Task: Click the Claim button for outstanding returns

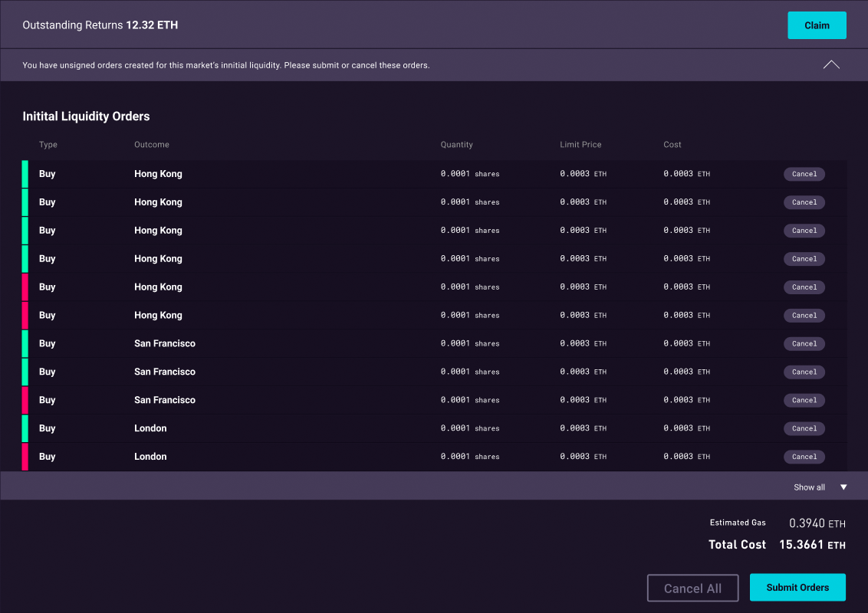Action: tap(817, 25)
